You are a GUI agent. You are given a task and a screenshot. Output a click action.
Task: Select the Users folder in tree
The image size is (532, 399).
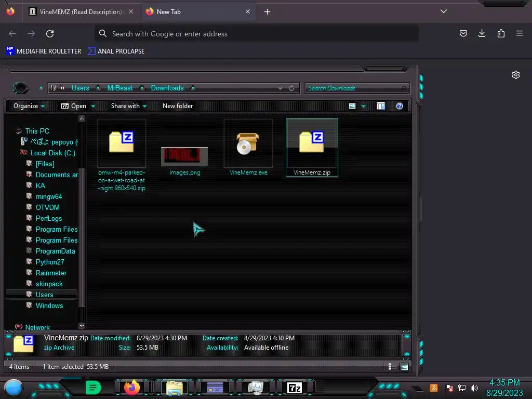pos(42,295)
